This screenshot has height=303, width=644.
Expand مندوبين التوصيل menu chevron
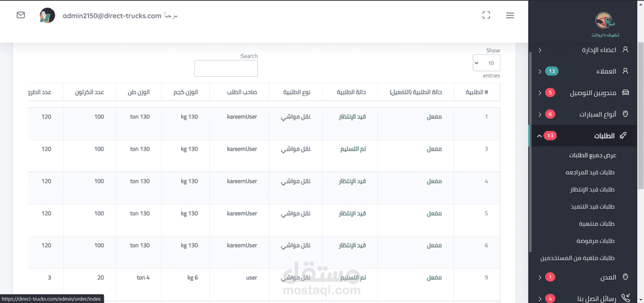click(540, 93)
